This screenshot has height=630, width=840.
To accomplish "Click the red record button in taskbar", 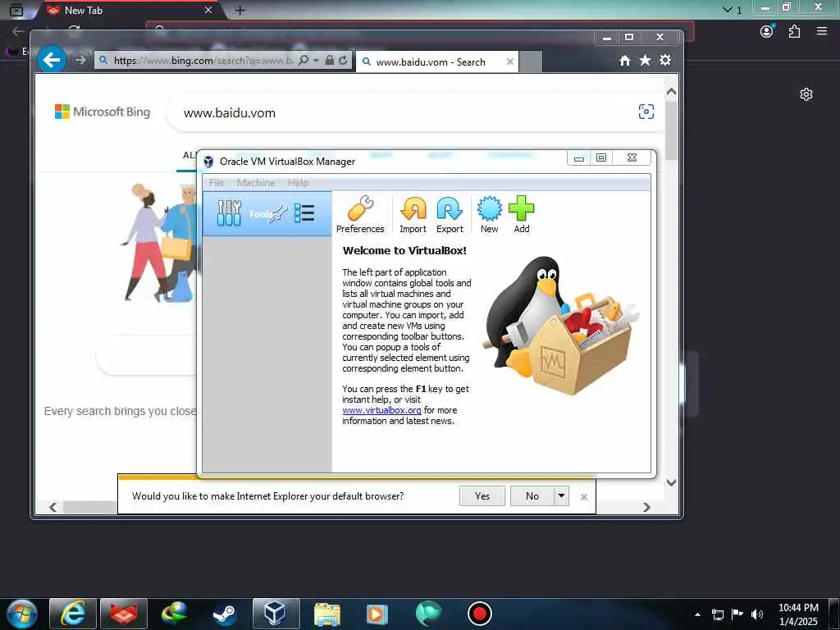I will [479, 614].
